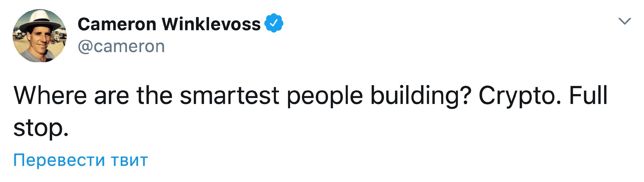Image resolution: width=644 pixels, height=182 pixels.
Task: Open the round profile photo beside the name
Action: point(40,36)
